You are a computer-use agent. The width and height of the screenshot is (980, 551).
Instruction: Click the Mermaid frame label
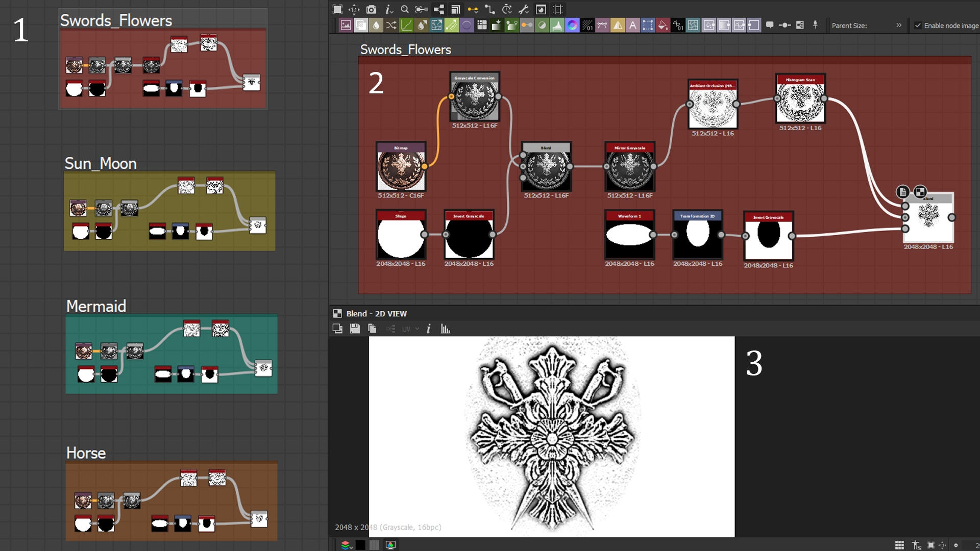(x=96, y=306)
